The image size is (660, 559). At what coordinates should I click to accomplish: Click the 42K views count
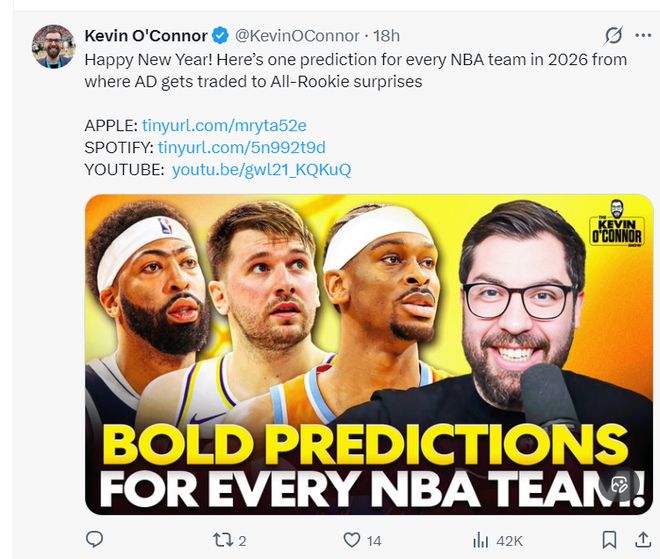pyautogui.click(x=509, y=541)
